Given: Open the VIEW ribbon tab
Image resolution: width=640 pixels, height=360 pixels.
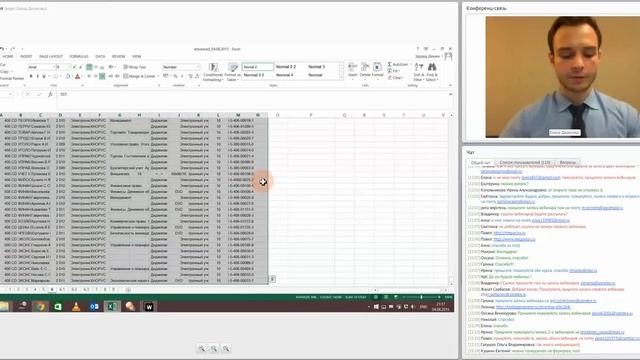Looking at the screenshot, I should click(x=136, y=56).
